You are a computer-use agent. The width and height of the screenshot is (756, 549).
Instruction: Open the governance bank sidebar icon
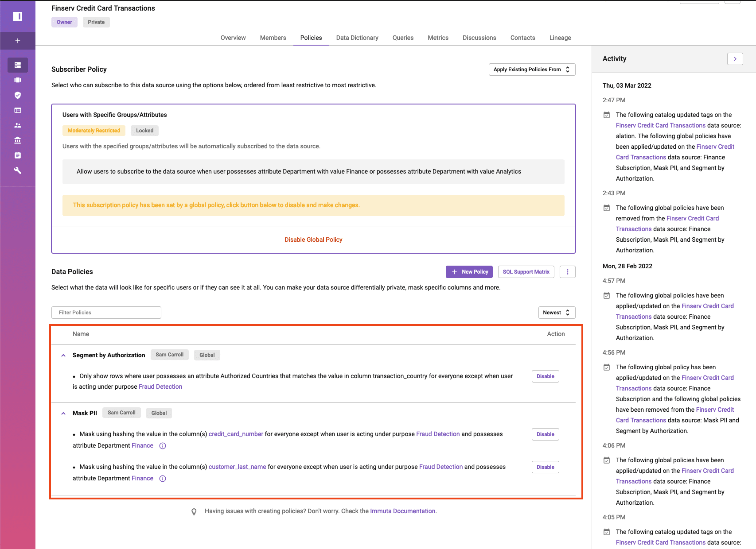(x=18, y=140)
